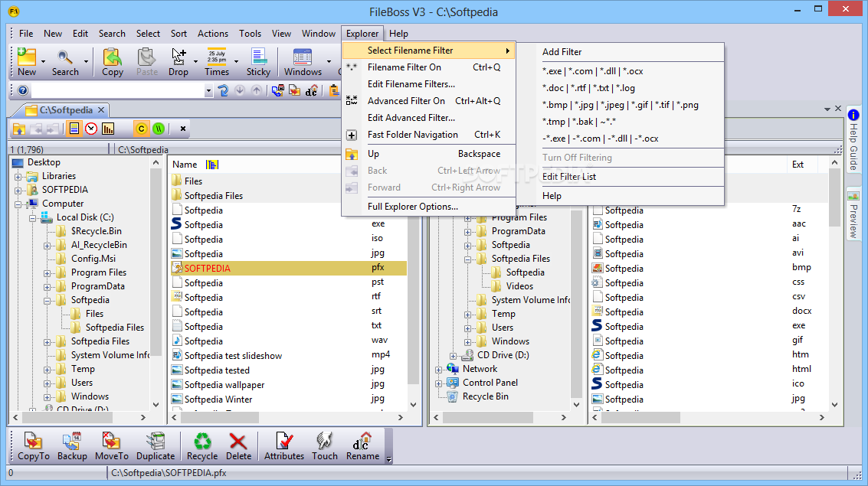Click the Duplicate button in bottom toolbar

(x=156, y=446)
